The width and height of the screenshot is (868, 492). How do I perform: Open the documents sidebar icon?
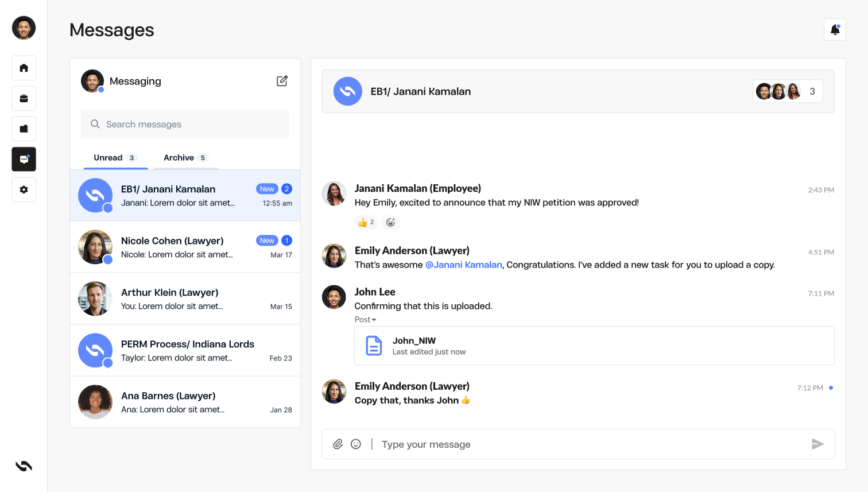point(24,129)
